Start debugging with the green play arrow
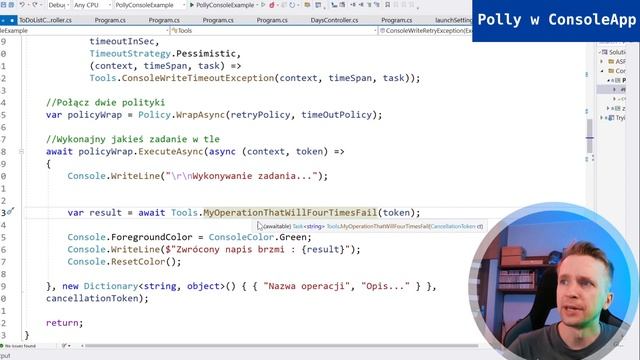640x360 pixels. (x=192, y=5)
